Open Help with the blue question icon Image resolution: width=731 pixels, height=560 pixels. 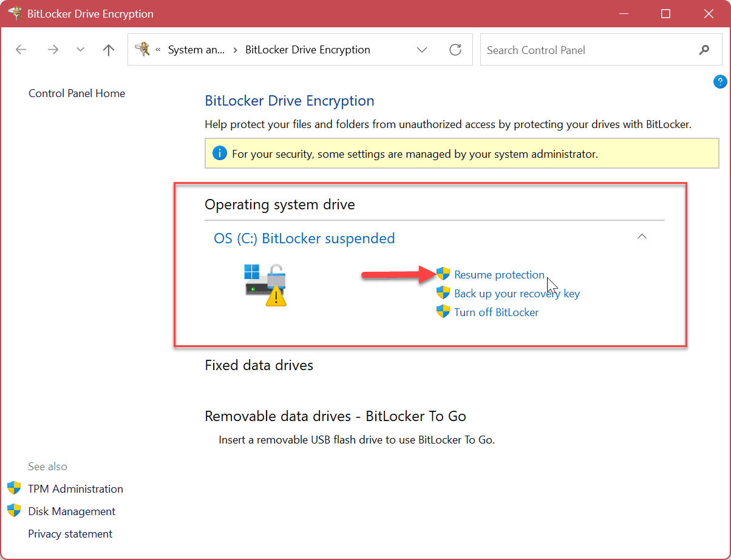719,81
